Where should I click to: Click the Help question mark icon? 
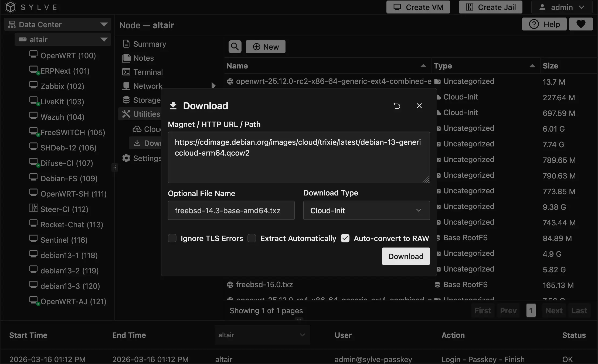(534, 24)
